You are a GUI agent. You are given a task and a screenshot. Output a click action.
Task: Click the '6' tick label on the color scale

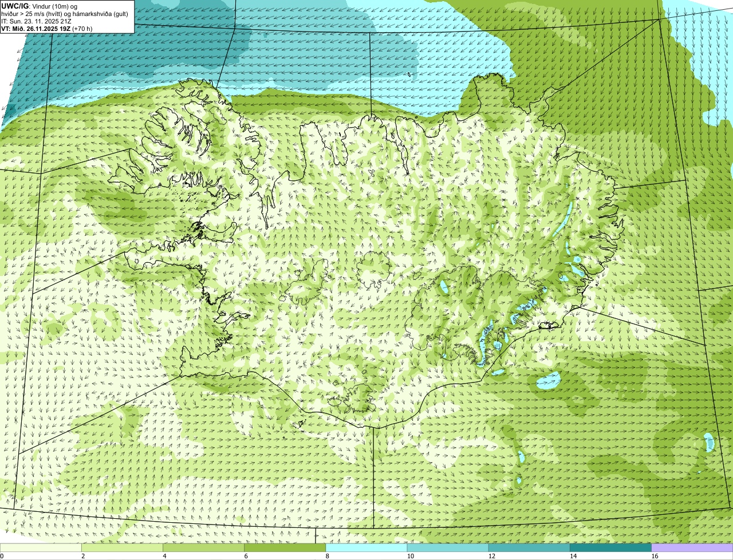coord(246,556)
